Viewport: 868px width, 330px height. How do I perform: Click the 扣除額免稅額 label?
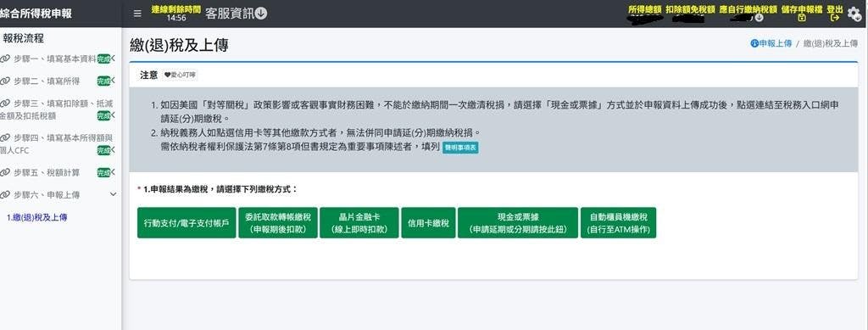click(690, 9)
